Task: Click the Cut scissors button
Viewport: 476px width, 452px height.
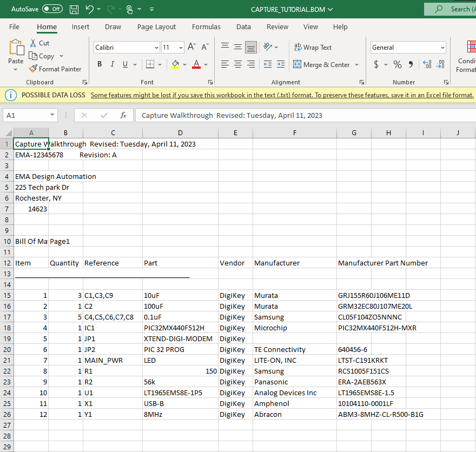Action: pos(39,43)
